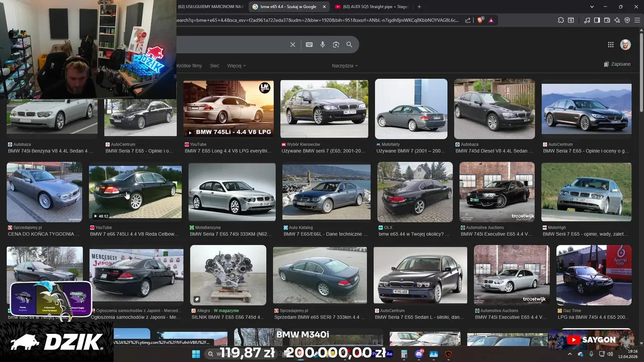Close the 'bmw e65 4.4' tab
The width and height of the screenshot is (644, 362).
pyautogui.click(x=324, y=7)
